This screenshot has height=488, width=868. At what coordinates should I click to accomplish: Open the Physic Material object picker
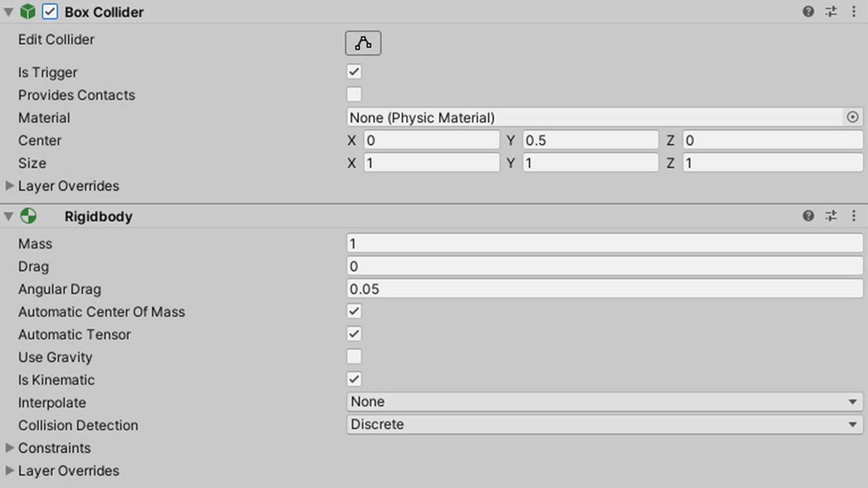point(852,117)
